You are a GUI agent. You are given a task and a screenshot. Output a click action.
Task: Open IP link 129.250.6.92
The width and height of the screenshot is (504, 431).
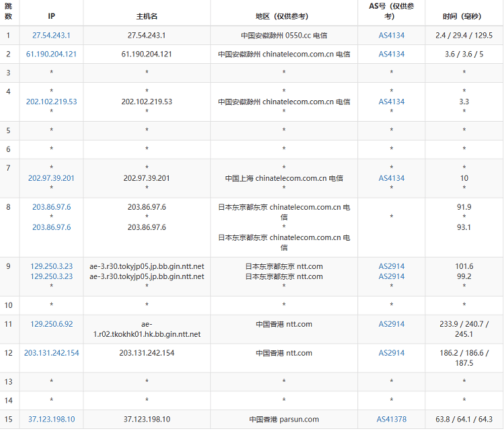point(52,324)
